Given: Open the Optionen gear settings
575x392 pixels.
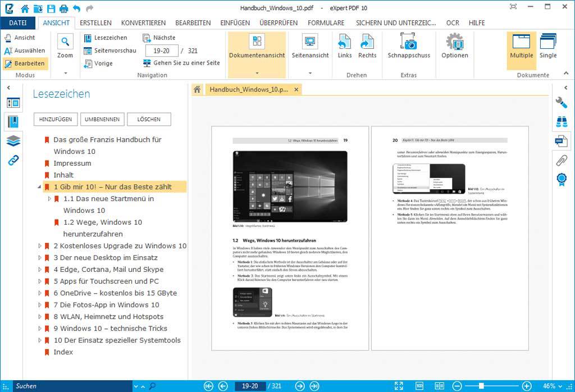Looking at the screenshot, I should point(454,42).
